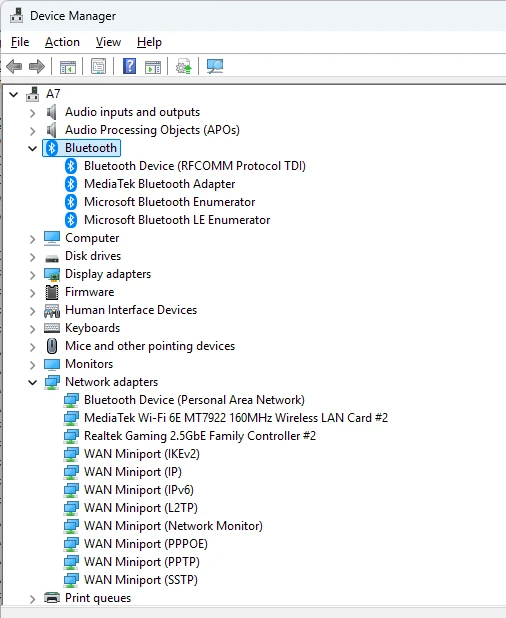
Task: Click the Disk drives icon
Action: pos(52,258)
